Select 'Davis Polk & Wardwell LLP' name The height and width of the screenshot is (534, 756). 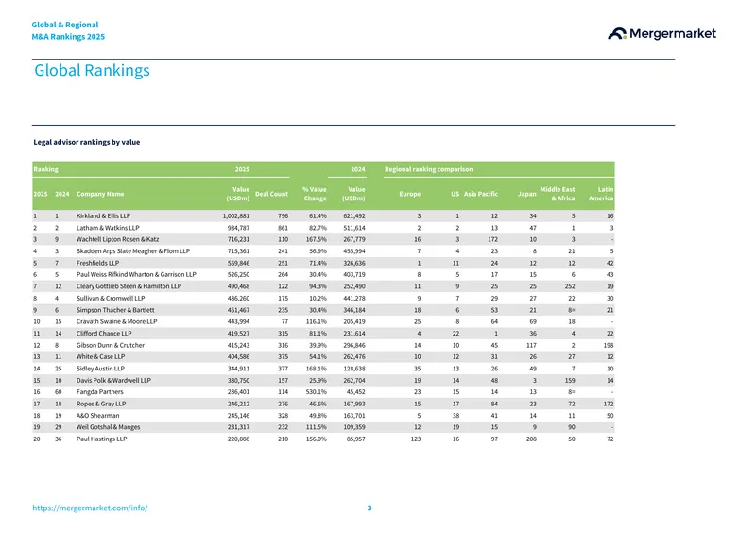click(113, 380)
